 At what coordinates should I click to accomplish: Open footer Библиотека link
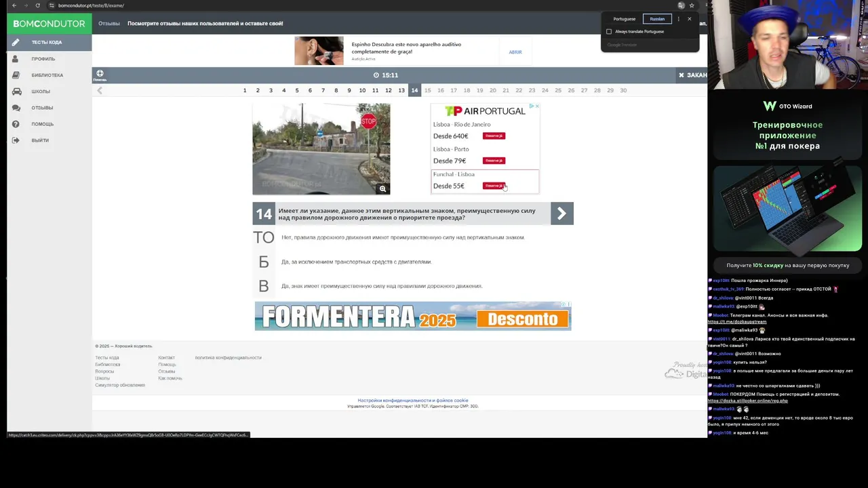[107, 365]
